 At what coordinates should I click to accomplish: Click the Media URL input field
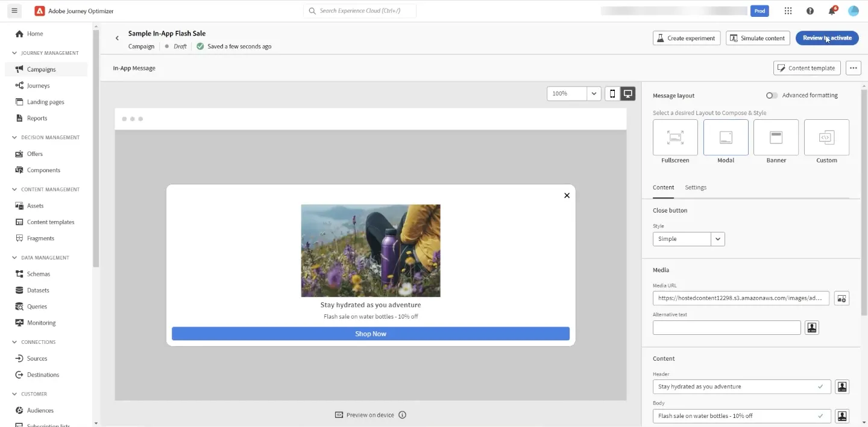(x=741, y=298)
